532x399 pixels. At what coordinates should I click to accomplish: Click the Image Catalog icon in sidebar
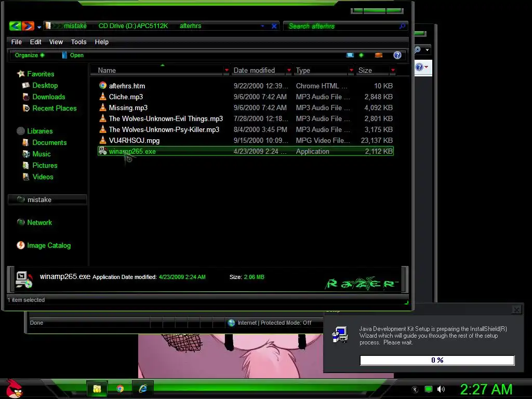coord(21,245)
